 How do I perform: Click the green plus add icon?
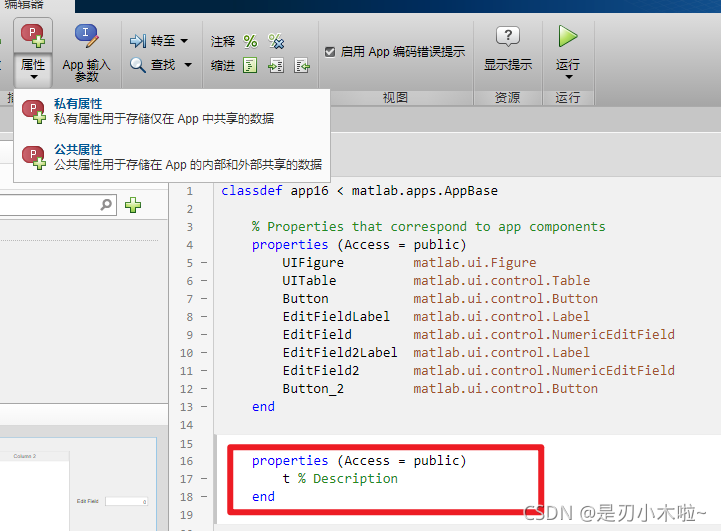coord(133,205)
